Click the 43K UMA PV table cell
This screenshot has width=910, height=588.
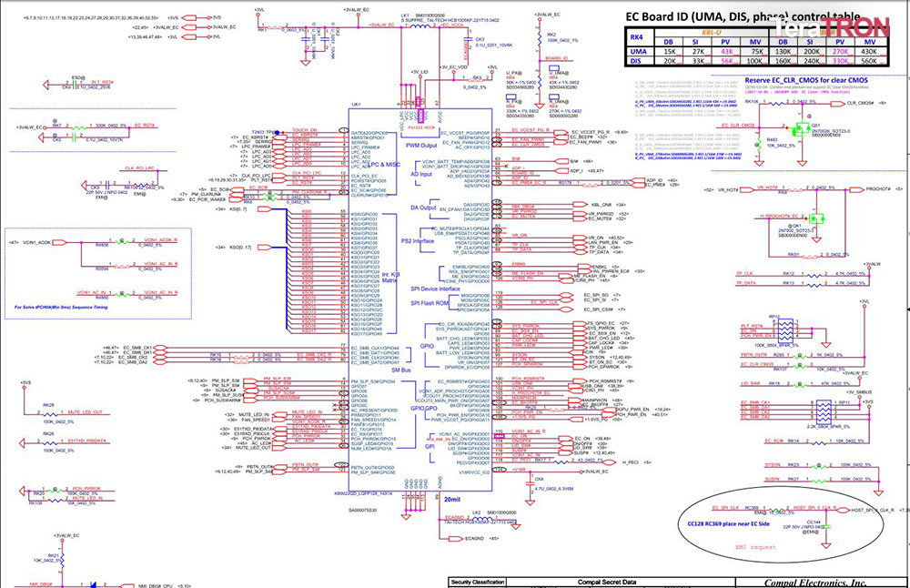[726, 52]
